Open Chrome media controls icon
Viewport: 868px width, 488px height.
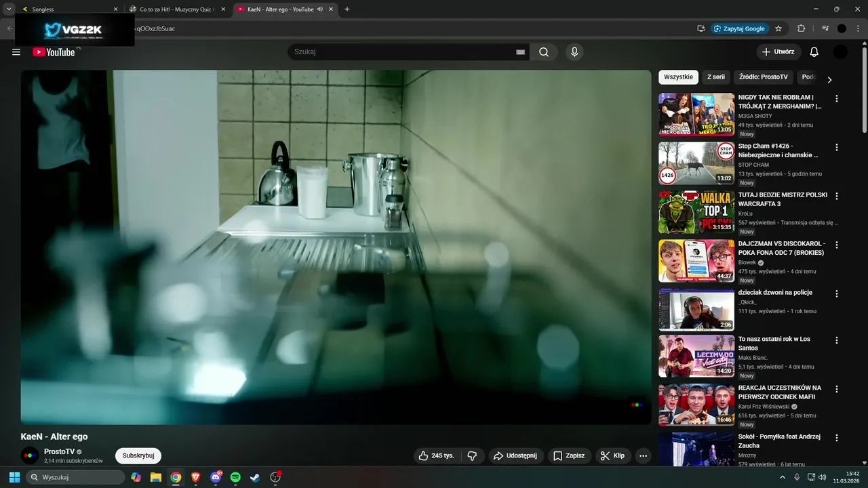(825, 28)
